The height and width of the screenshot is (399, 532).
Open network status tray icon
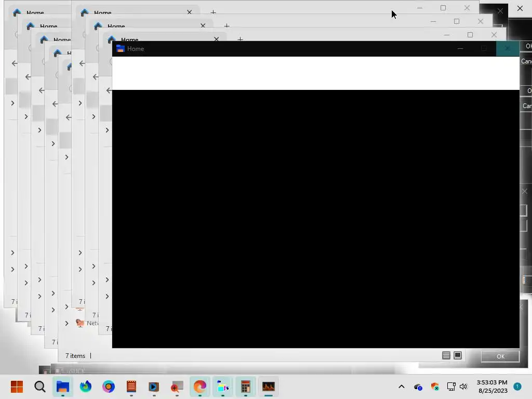coord(451,387)
